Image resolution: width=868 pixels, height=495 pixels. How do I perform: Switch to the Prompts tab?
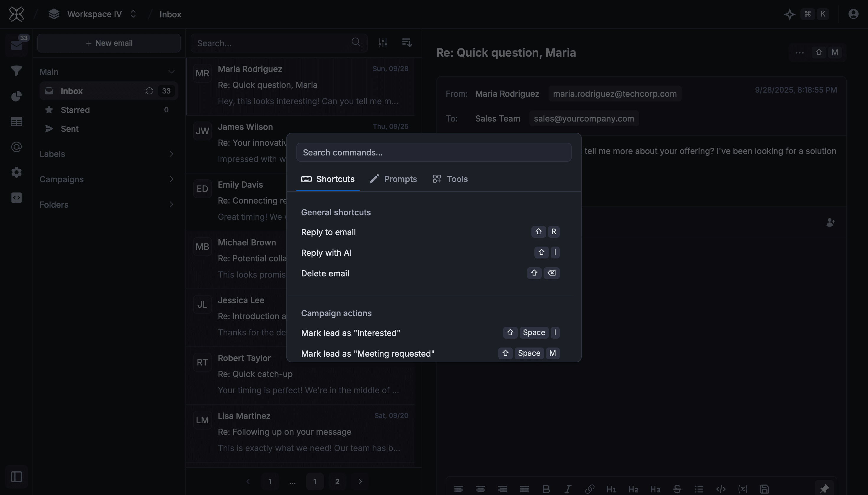[x=393, y=179]
